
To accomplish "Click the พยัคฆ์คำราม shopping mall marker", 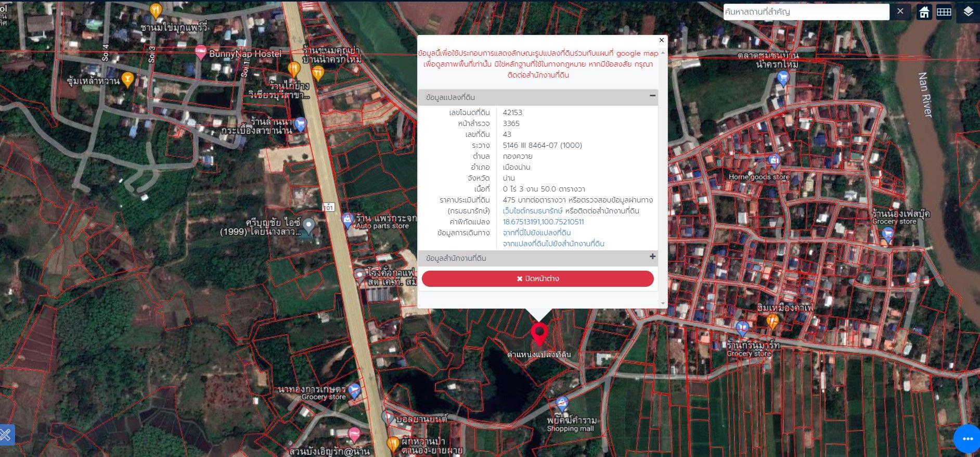I will (562, 403).
